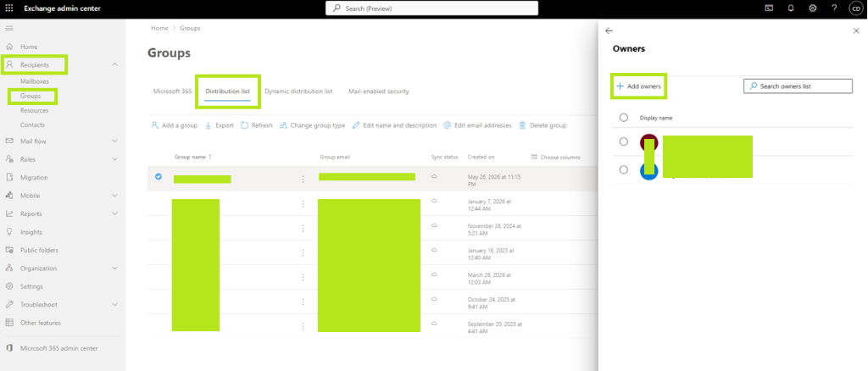Open Settings in the left sidebar
This screenshot has width=868, height=371.
click(31, 286)
